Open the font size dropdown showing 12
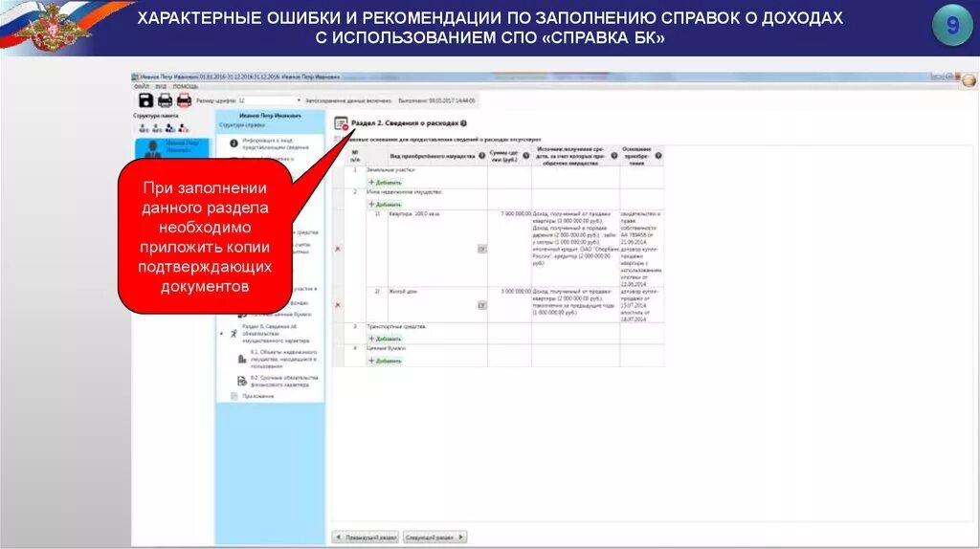Screen dimensions: 980x549 tap(269, 100)
